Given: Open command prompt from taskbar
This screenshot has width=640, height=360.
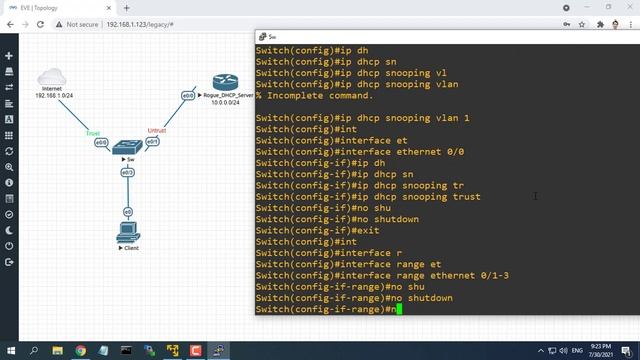Looking at the screenshot, I should click(x=126, y=351).
